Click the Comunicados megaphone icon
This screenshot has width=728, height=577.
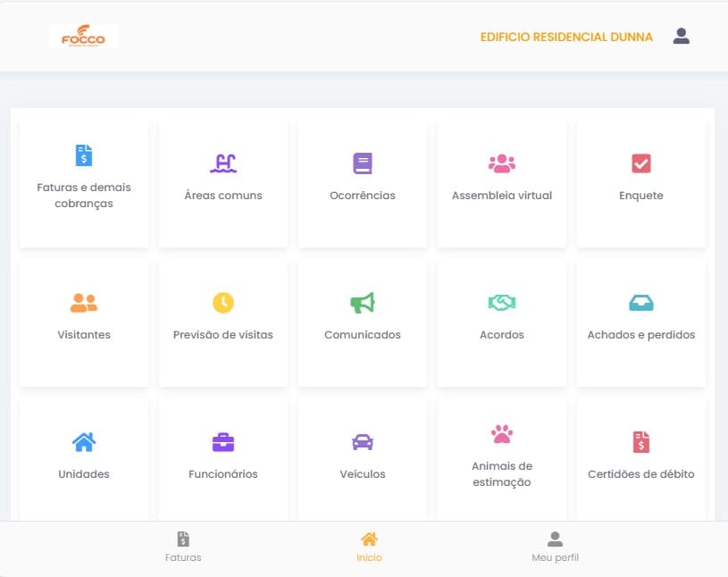click(x=362, y=302)
